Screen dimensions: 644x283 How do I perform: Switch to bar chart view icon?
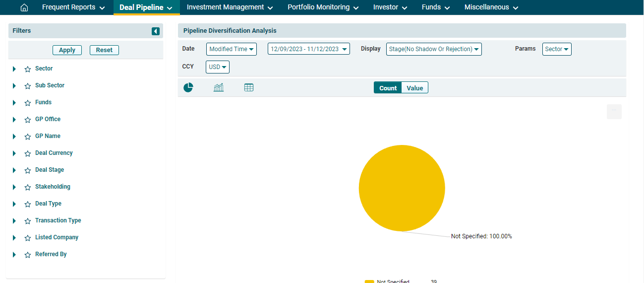point(219,88)
